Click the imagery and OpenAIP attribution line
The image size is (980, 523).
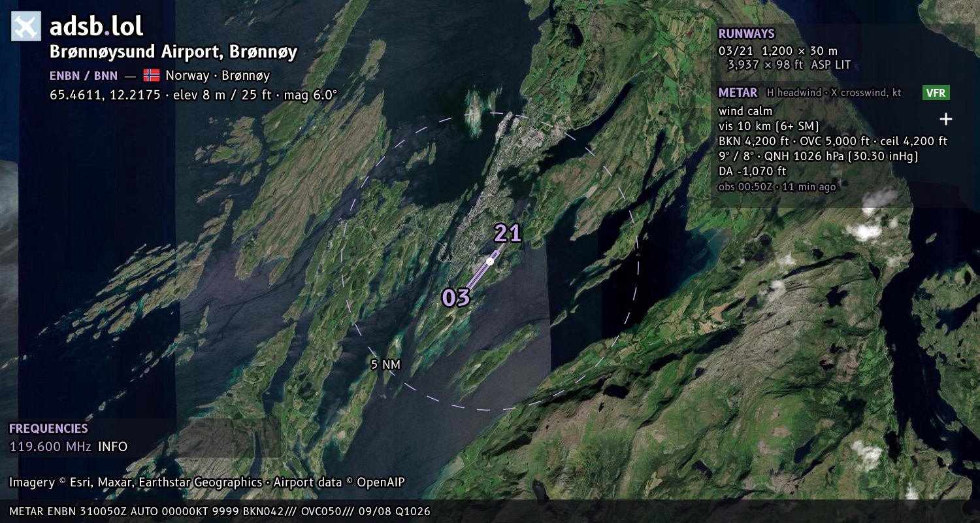pos(207,482)
